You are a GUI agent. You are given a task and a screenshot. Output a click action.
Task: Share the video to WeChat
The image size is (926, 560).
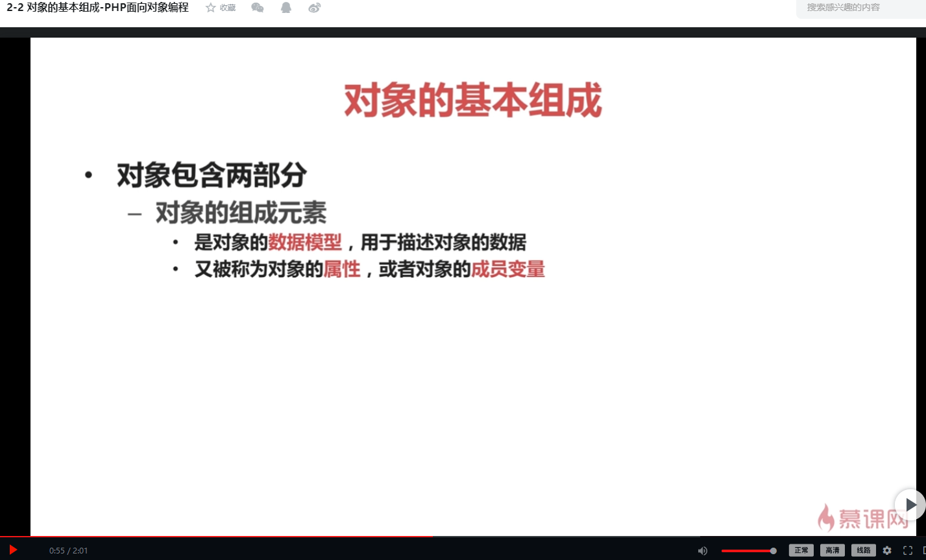tap(257, 7)
